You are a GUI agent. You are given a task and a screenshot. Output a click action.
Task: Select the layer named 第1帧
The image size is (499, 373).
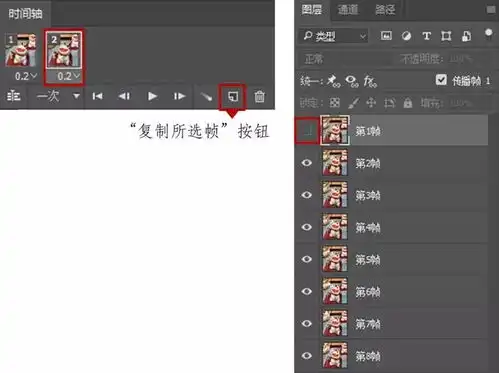(368, 131)
